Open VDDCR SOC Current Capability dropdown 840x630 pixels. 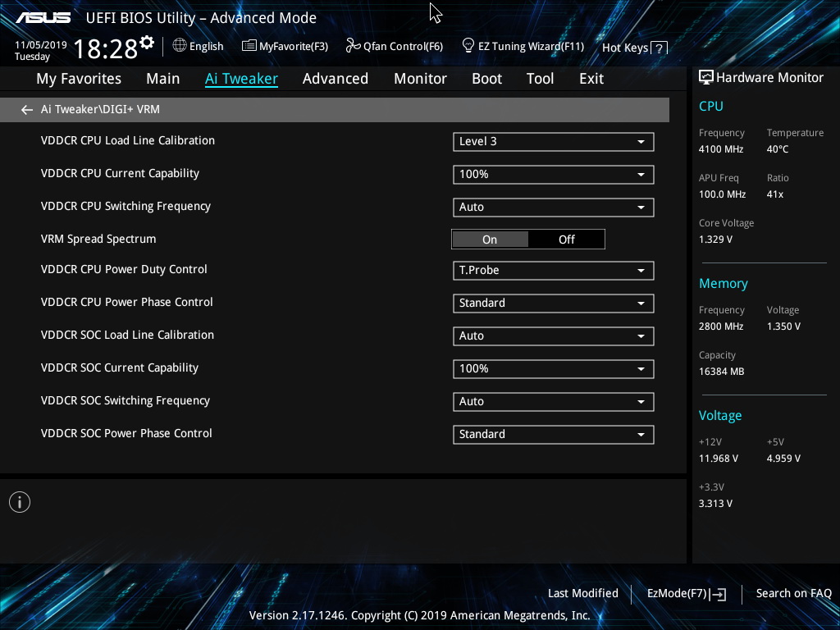pos(554,368)
